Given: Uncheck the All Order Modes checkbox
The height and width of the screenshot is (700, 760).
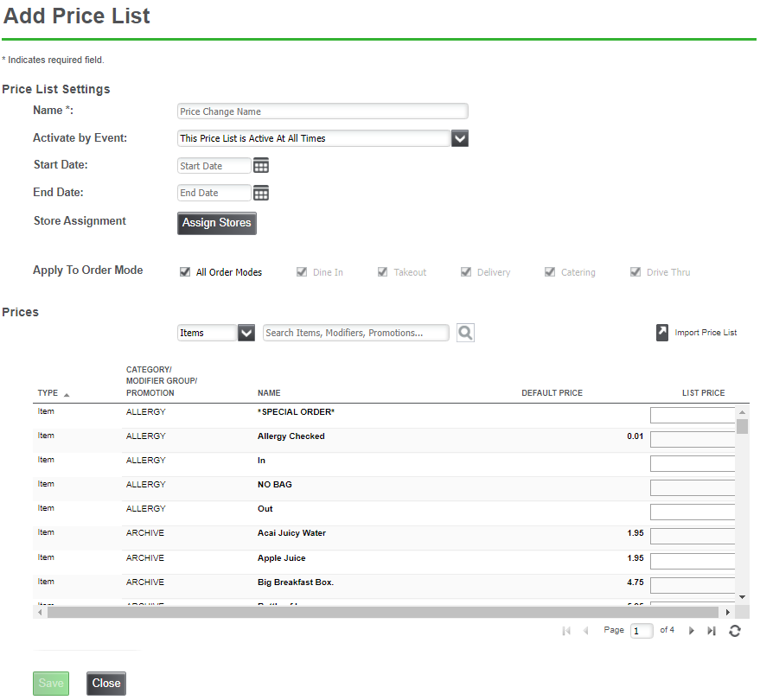Looking at the screenshot, I should (x=185, y=272).
